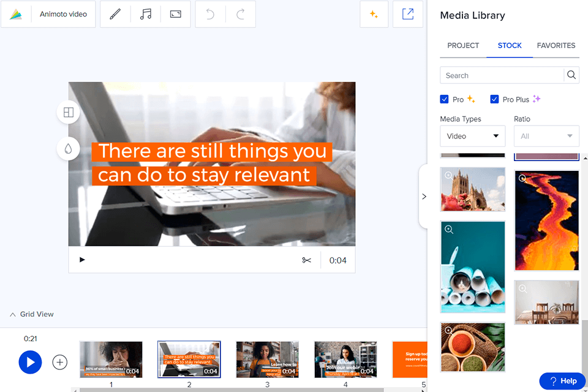Switch to the PROJECT tab
The width and height of the screenshot is (588, 392).
click(463, 45)
